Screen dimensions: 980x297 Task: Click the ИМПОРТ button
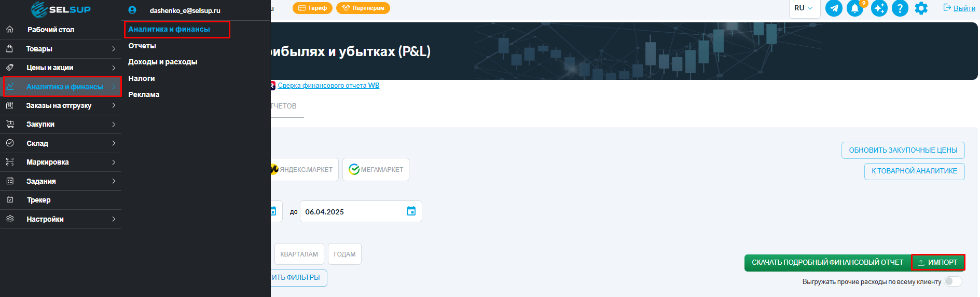coord(938,262)
